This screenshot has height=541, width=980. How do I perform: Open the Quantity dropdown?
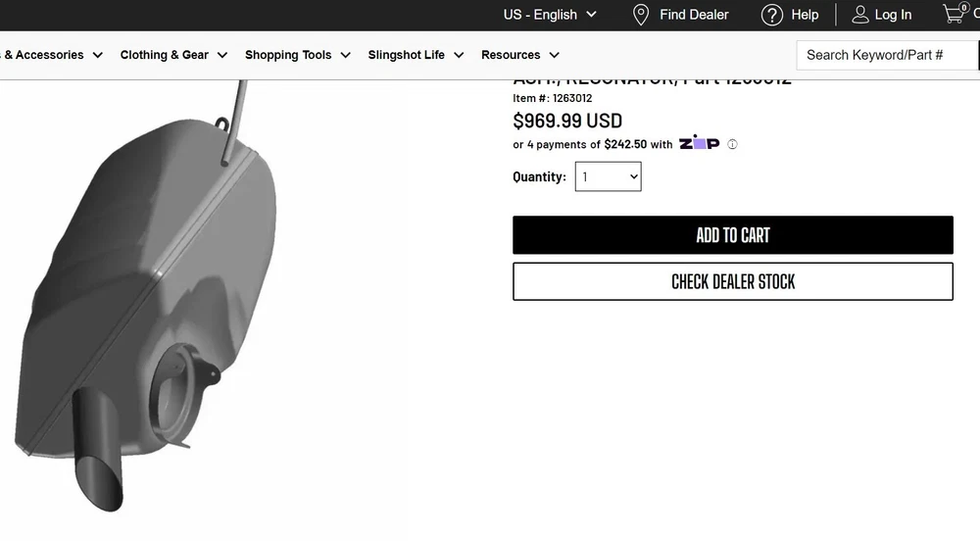click(x=608, y=176)
